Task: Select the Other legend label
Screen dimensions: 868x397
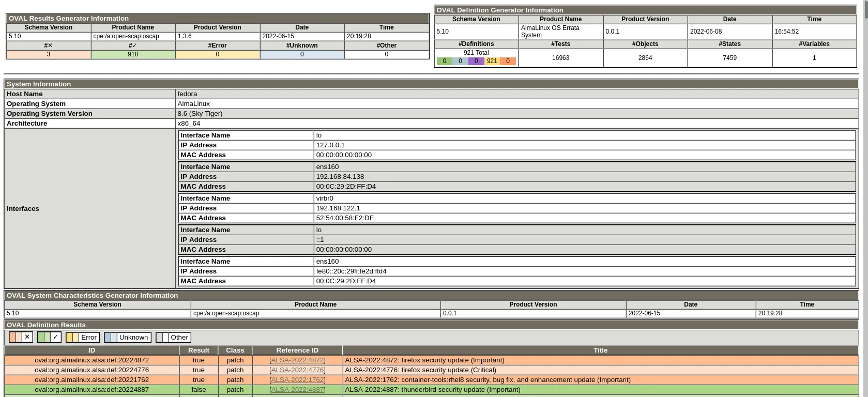Action: pyautogui.click(x=179, y=337)
